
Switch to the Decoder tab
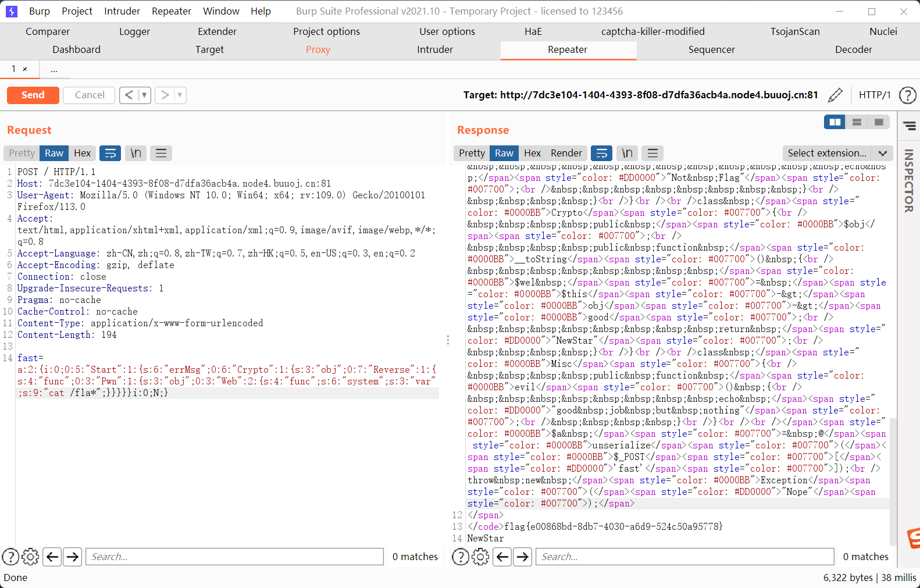click(x=854, y=49)
